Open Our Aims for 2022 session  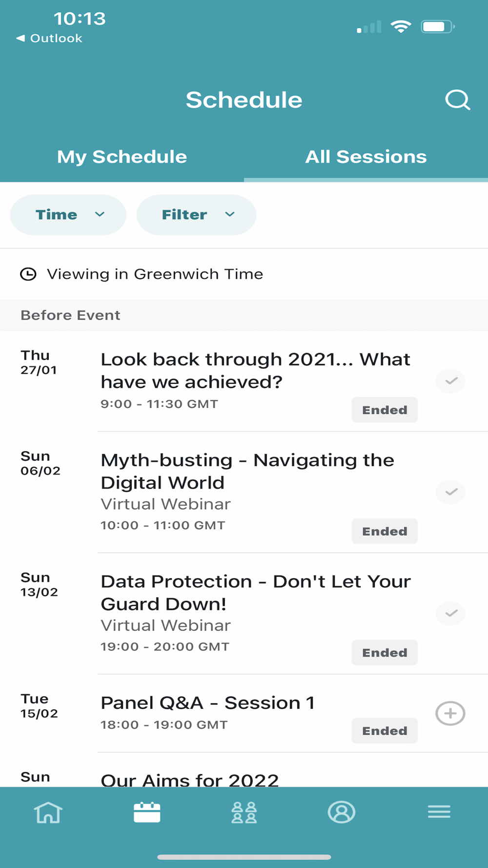(x=190, y=779)
